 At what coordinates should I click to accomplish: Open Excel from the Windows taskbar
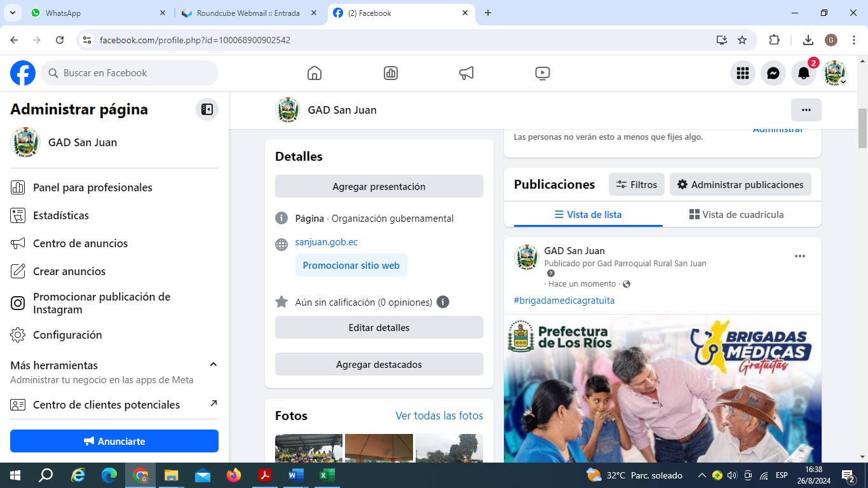327,475
